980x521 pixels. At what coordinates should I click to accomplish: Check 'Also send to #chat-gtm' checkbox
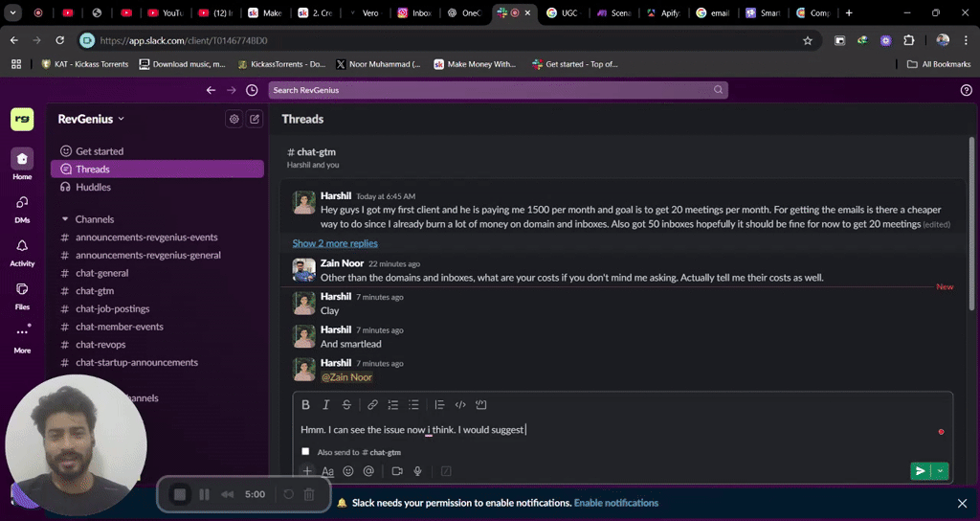(305, 451)
